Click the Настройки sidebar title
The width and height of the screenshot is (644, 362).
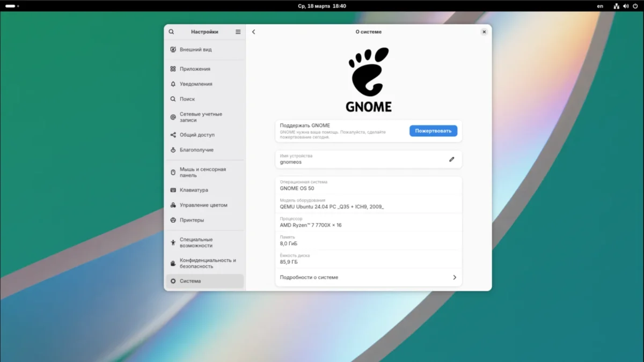pyautogui.click(x=204, y=32)
